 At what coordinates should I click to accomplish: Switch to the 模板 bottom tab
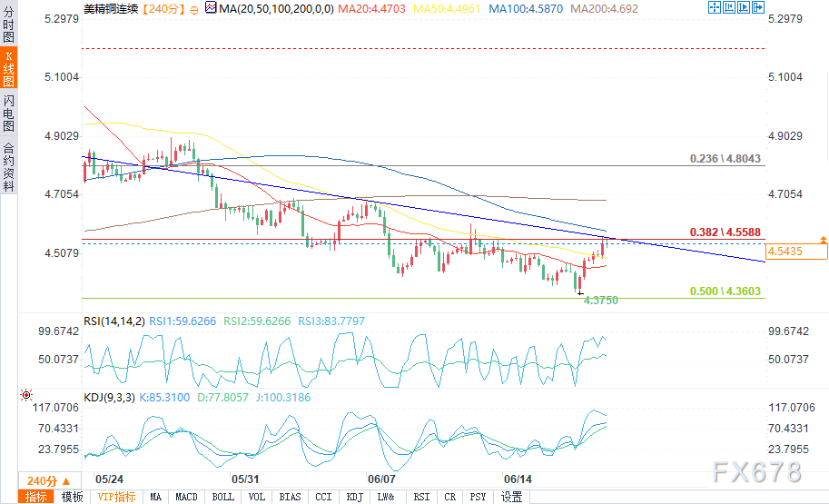tap(72, 497)
